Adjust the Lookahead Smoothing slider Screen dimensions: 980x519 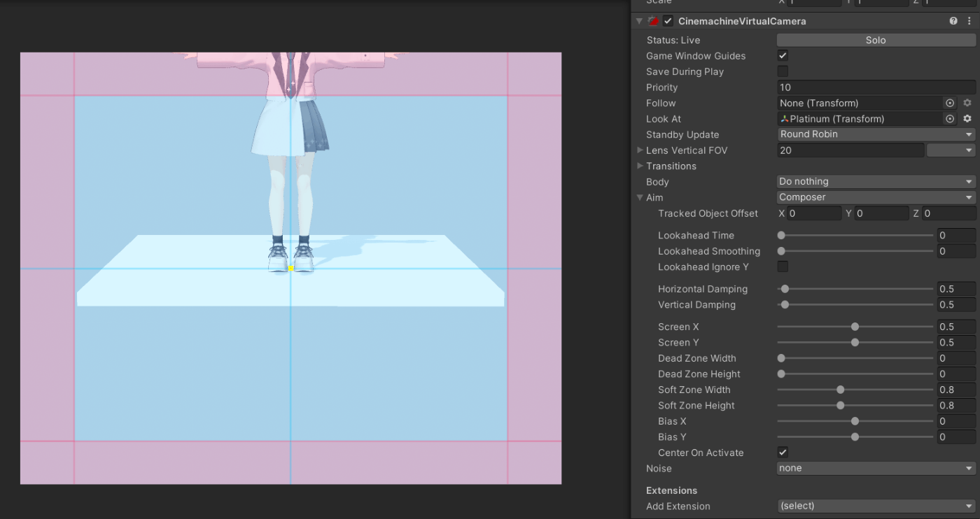855,251
